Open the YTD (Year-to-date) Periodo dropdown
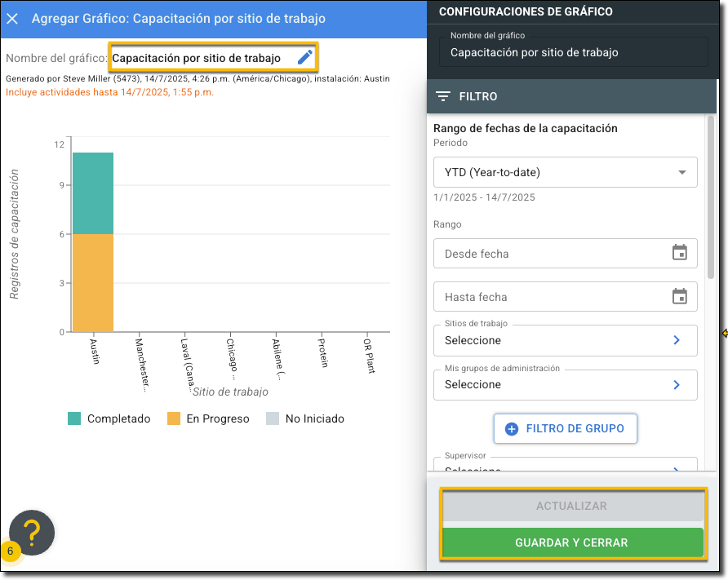The height and width of the screenshot is (580, 728). [565, 172]
